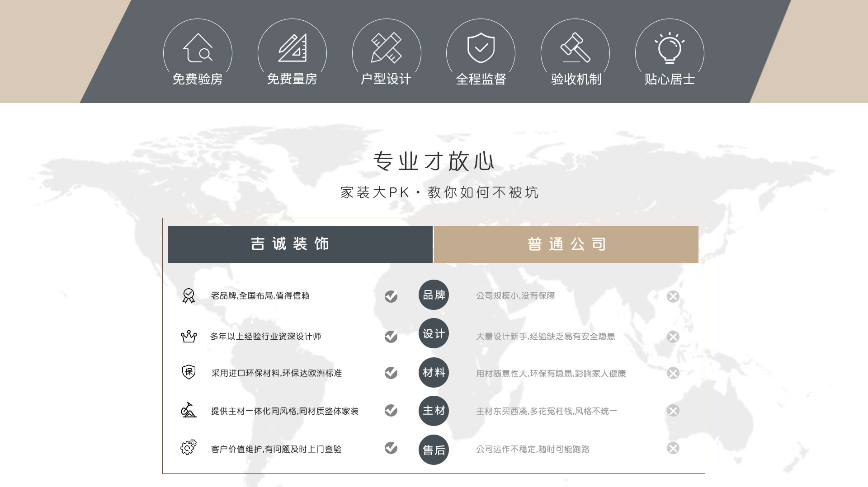
Task: Click the crown icon beside 资深设计师
Action: pyautogui.click(x=189, y=336)
